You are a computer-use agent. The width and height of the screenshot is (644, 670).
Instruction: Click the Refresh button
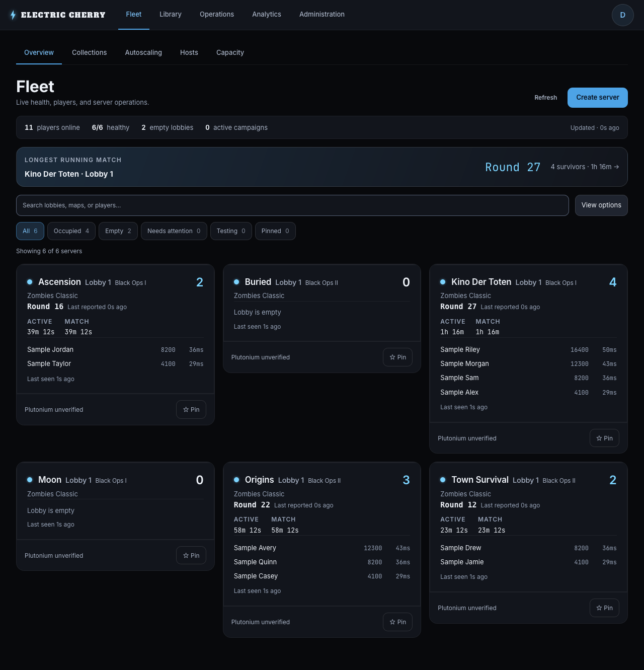coord(546,98)
